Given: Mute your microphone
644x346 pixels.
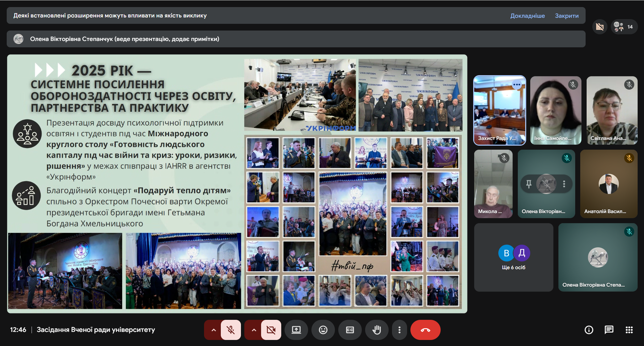Looking at the screenshot, I should point(231,330).
